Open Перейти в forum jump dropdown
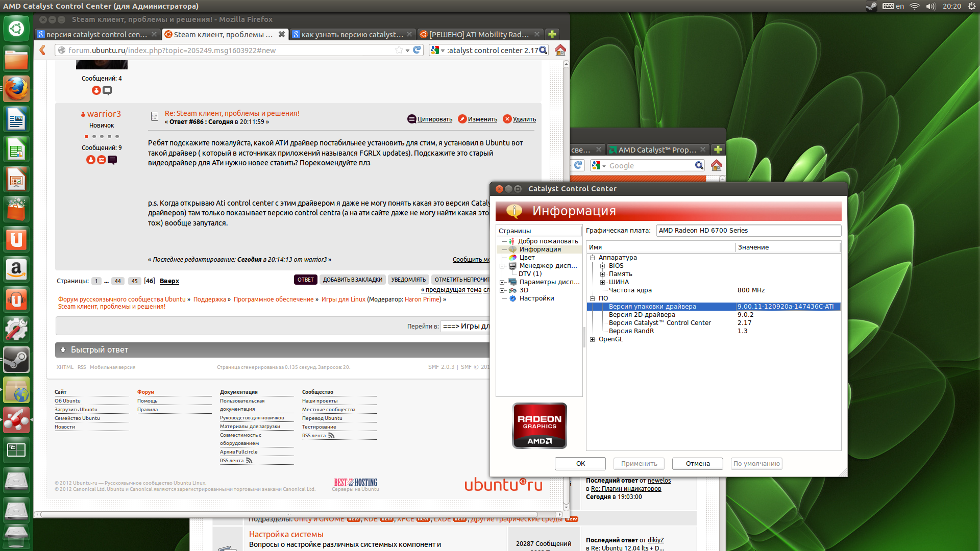The image size is (980, 551). tap(465, 326)
